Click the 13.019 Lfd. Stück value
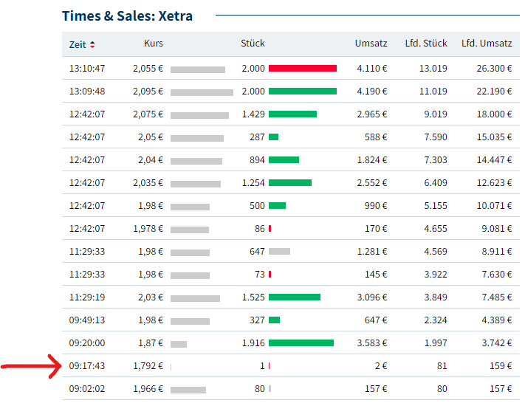The width and height of the screenshot is (525, 420). tap(433, 69)
